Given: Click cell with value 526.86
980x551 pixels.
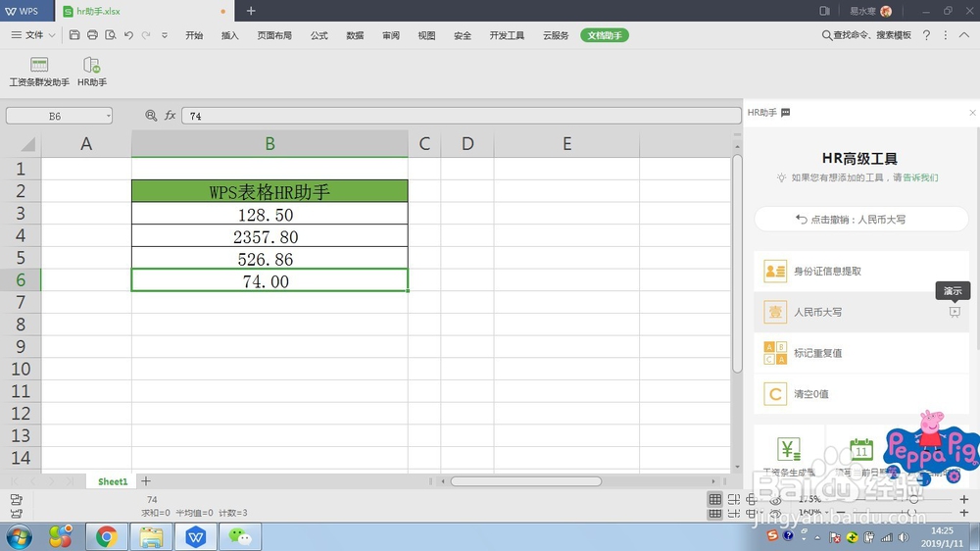Looking at the screenshot, I should coord(270,258).
